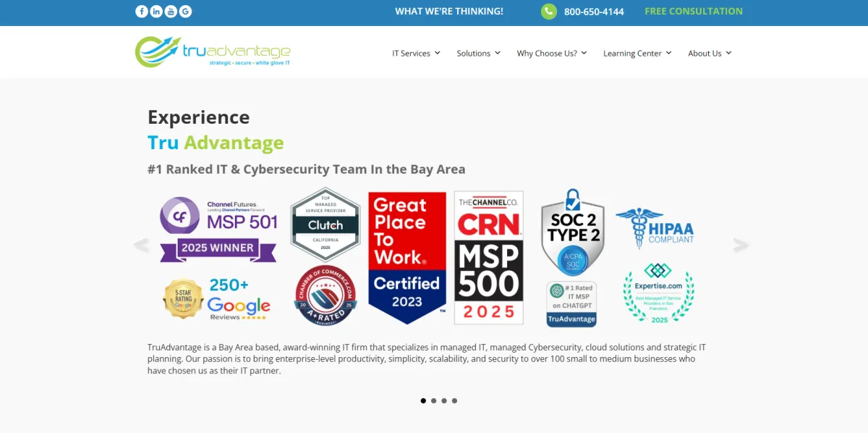
Task: Select the third carousel dot
Action: tap(444, 400)
